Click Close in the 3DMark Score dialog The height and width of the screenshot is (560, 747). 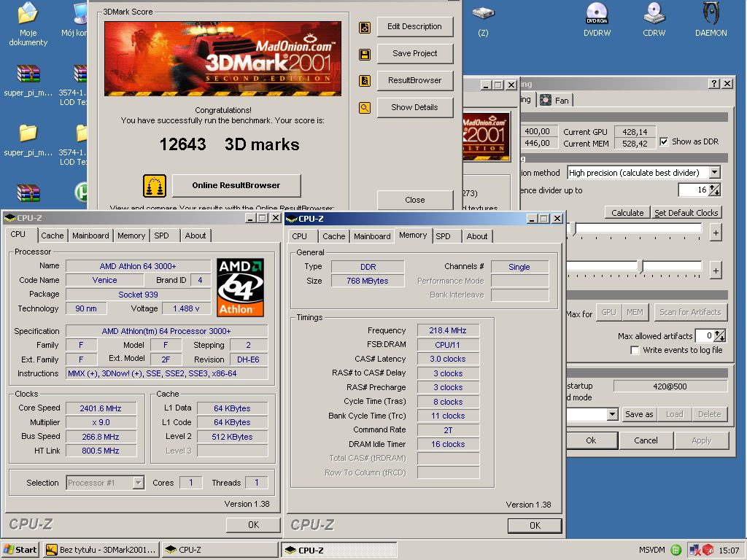[x=414, y=200]
